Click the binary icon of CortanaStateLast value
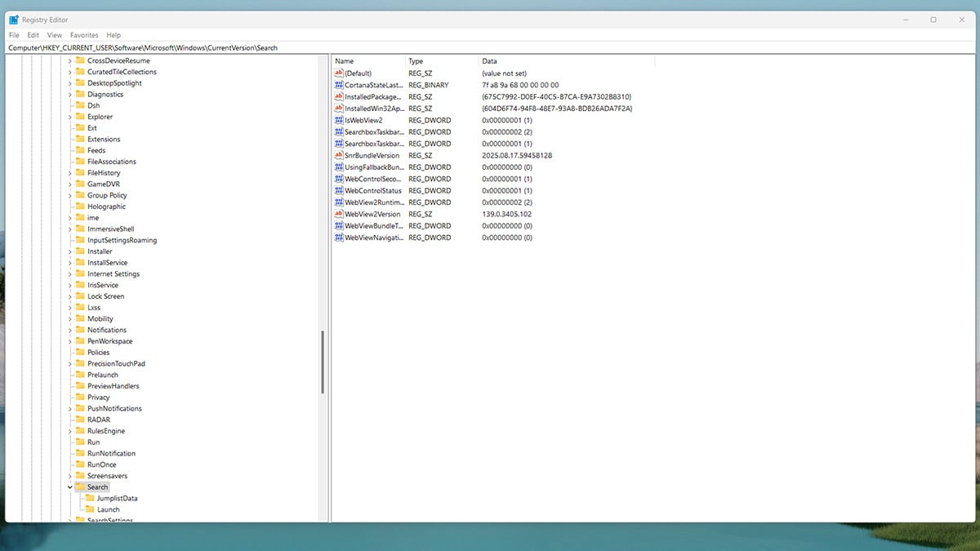This screenshot has width=980, height=551. pos(339,85)
